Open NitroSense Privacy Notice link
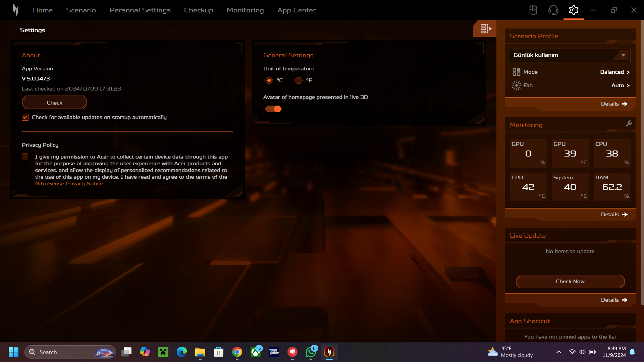The image size is (644, 362). click(69, 184)
